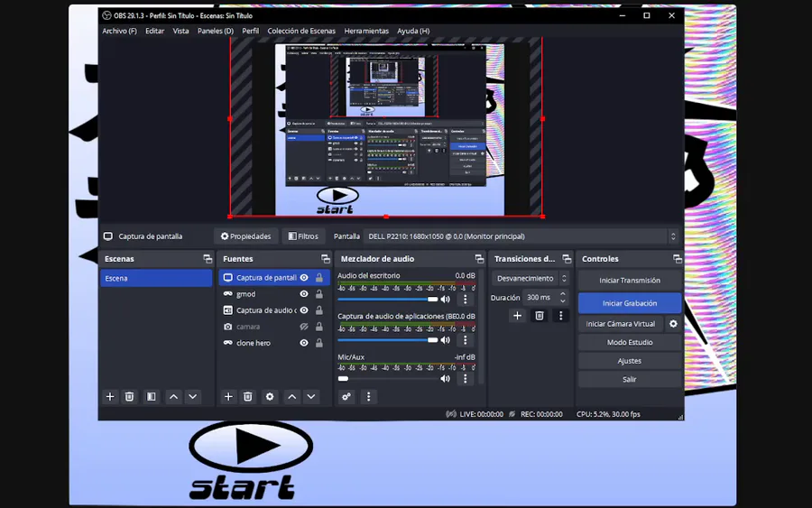The image size is (812, 508).
Task: Open Audio del escritorio options menu
Action: (x=465, y=300)
